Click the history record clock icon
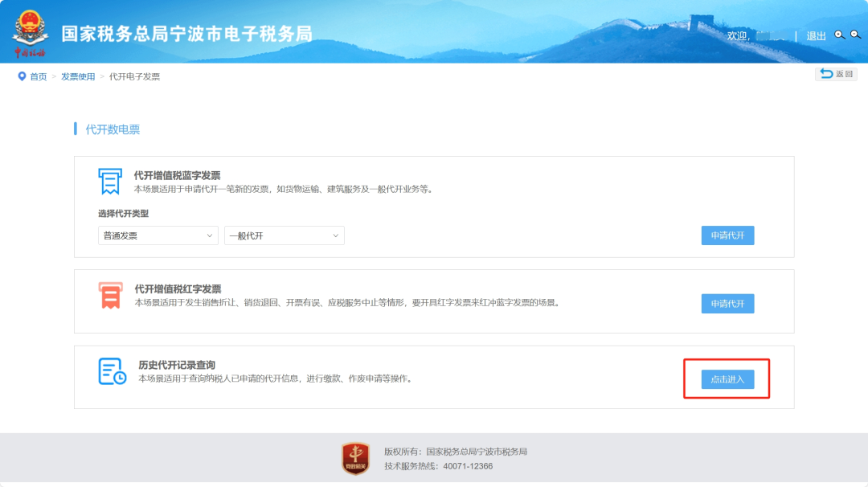The height and width of the screenshot is (487, 868). (x=113, y=370)
